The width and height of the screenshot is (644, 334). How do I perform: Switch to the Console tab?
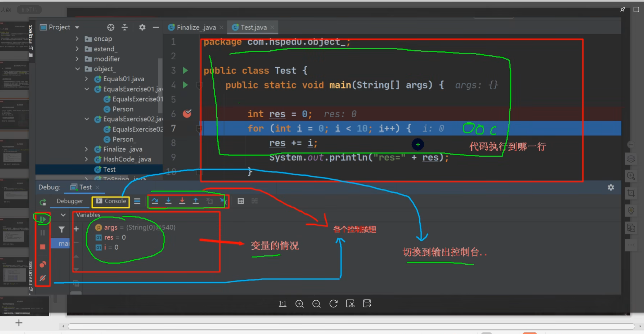pyautogui.click(x=110, y=201)
